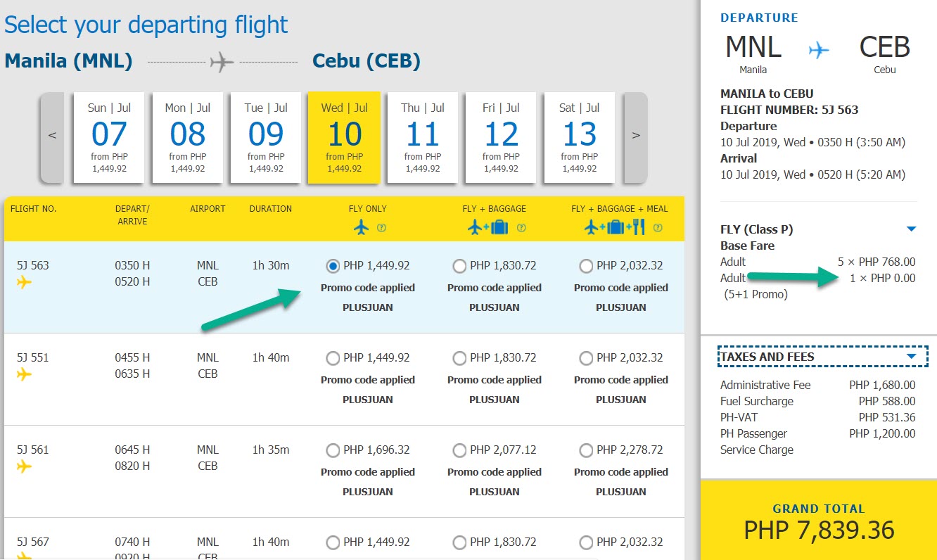Collapse the FLY (Class P) fare breakdown
Screen dimensions: 937x560
tap(912, 229)
